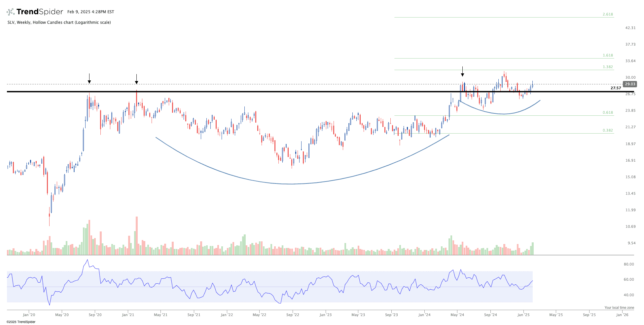Select the 0.618 Fibonacci level label
Viewport: 644px width, 325px height.
tap(608, 112)
